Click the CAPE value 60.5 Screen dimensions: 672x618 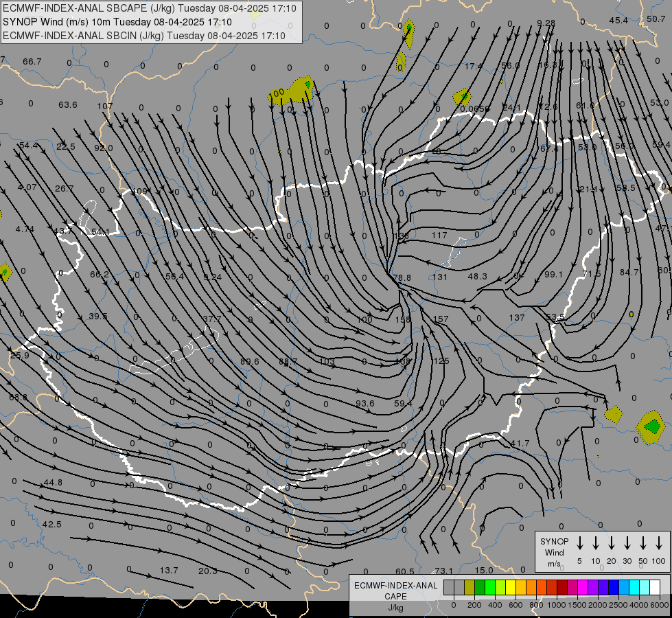pos(404,571)
